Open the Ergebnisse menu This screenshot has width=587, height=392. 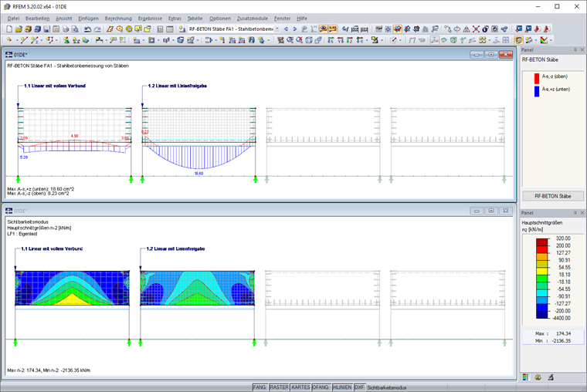pos(150,18)
